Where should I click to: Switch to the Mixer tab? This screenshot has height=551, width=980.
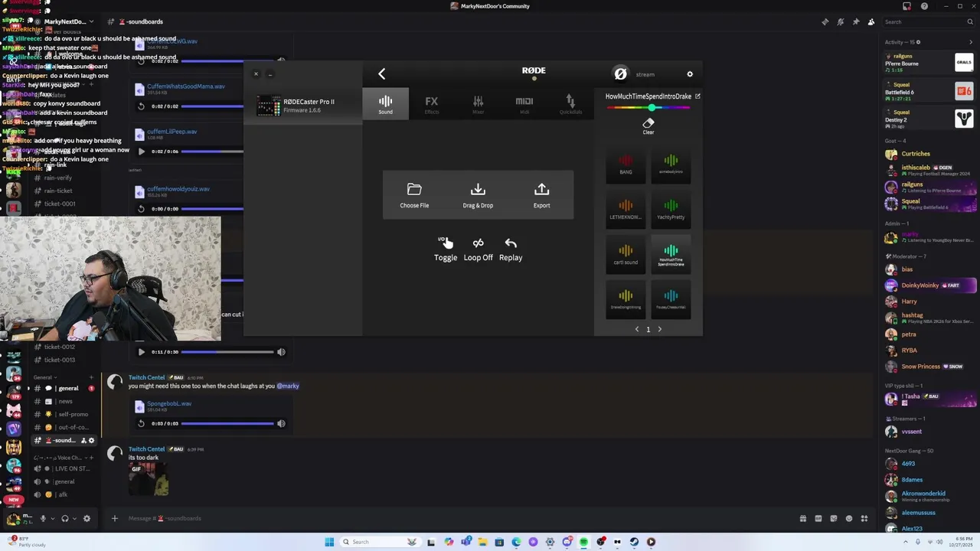click(x=478, y=104)
